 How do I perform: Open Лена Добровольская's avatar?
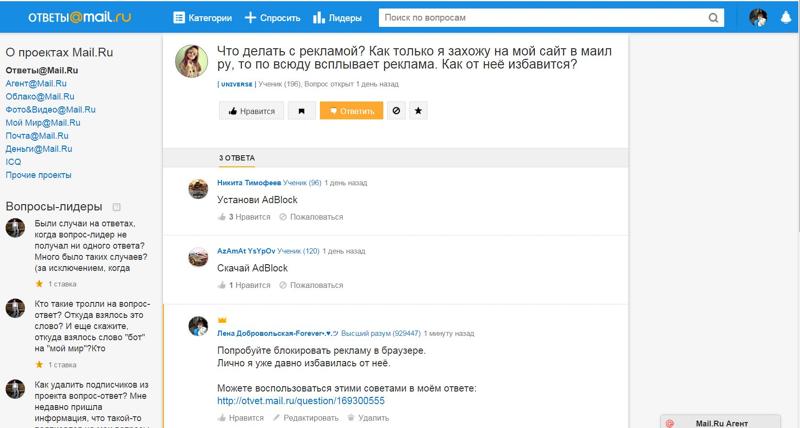coord(198,326)
